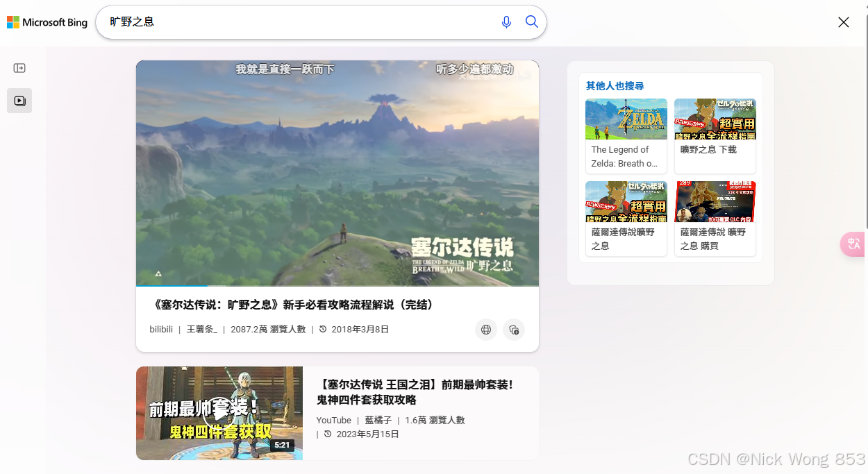Click the bilibili source label
Viewport: 868px width, 474px height.
(x=160, y=329)
